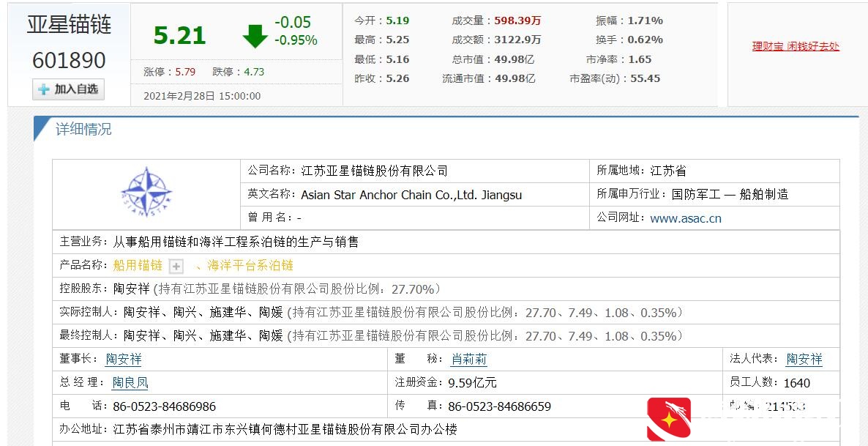Click the 最低 value 5.16
The width and height of the screenshot is (868, 446).
point(397,60)
